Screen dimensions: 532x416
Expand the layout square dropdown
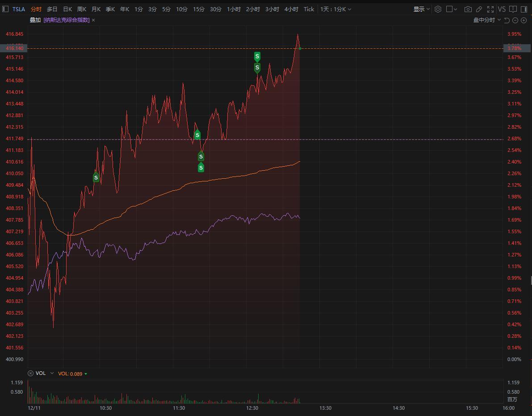pos(452,9)
